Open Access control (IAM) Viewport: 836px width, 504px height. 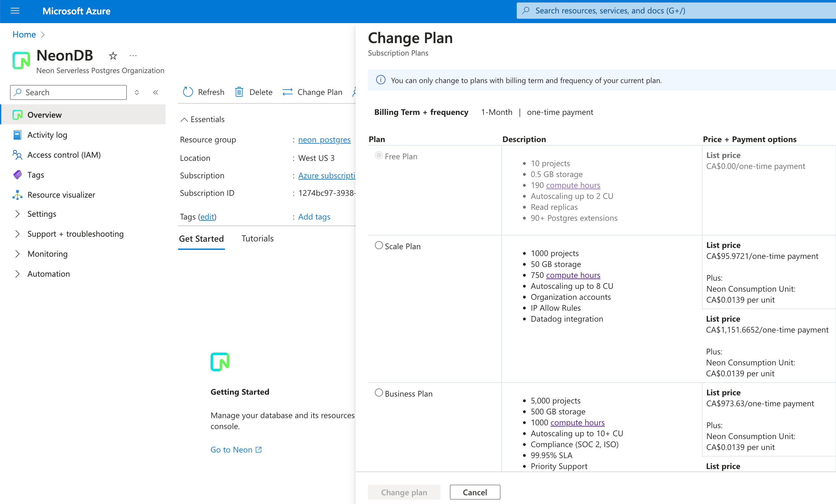click(64, 155)
